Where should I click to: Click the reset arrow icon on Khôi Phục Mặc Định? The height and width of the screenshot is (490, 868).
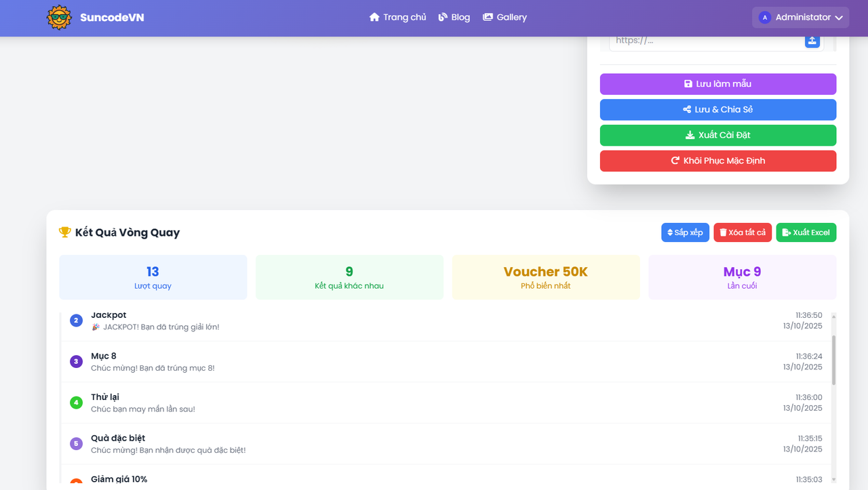pyautogui.click(x=675, y=161)
